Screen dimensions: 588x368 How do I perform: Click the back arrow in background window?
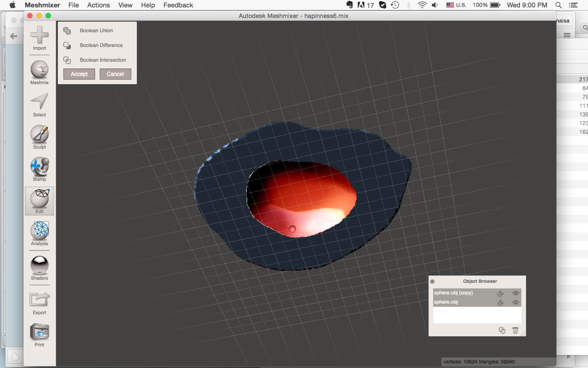tap(14, 36)
